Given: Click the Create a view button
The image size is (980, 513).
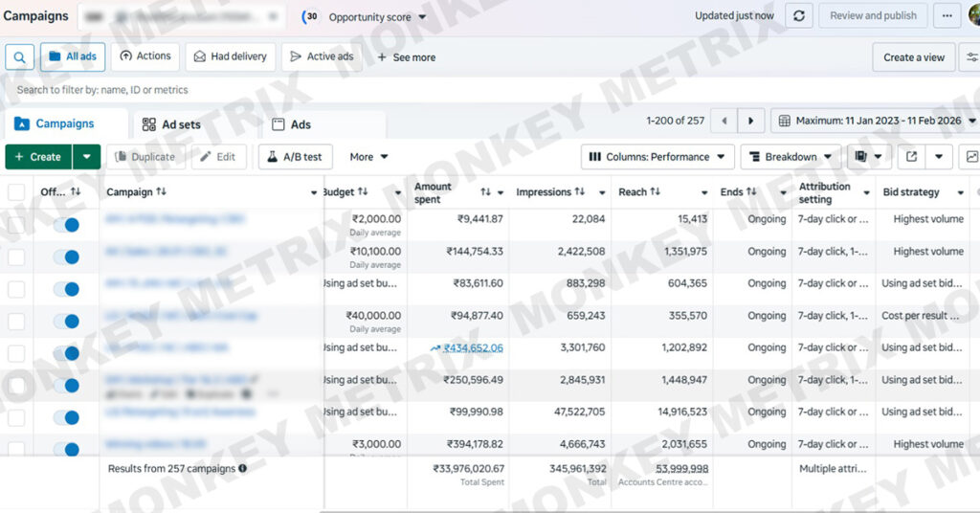Looking at the screenshot, I should 913,57.
